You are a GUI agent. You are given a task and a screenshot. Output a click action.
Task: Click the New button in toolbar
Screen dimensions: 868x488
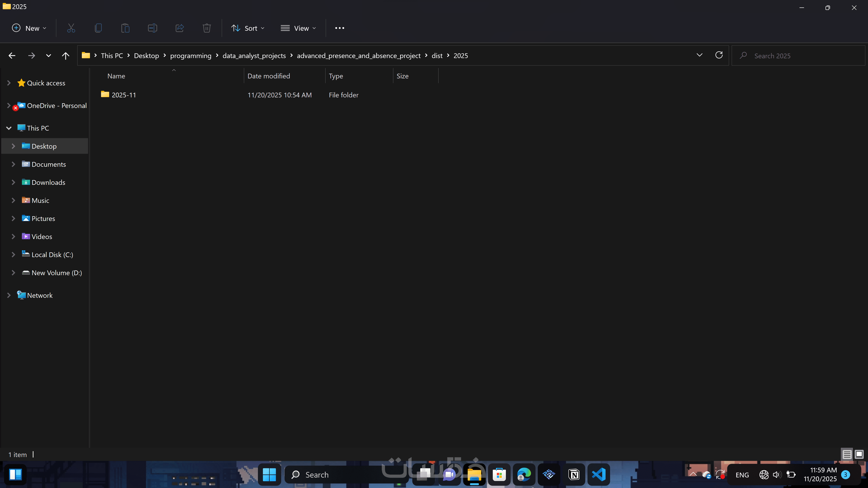point(29,28)
